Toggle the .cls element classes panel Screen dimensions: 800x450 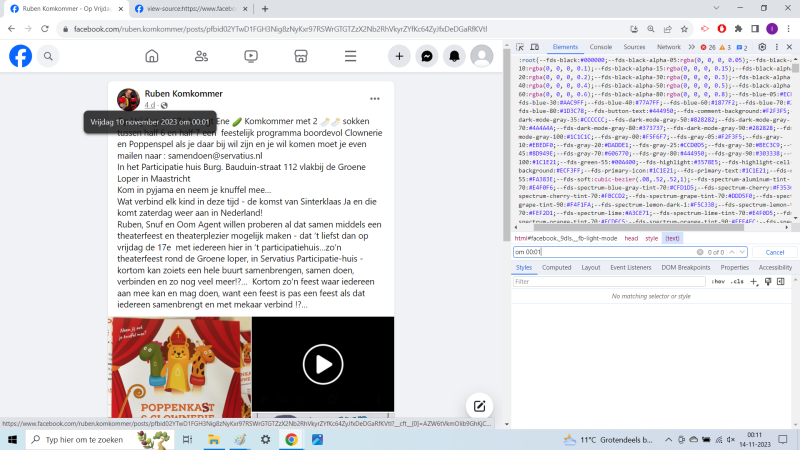click(737, 282)
